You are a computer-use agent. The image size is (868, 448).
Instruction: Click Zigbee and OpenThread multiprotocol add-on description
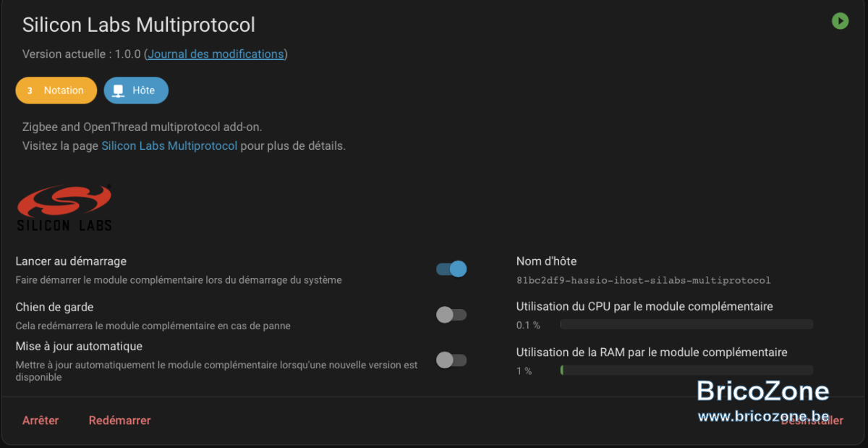(x=142, y=127)
